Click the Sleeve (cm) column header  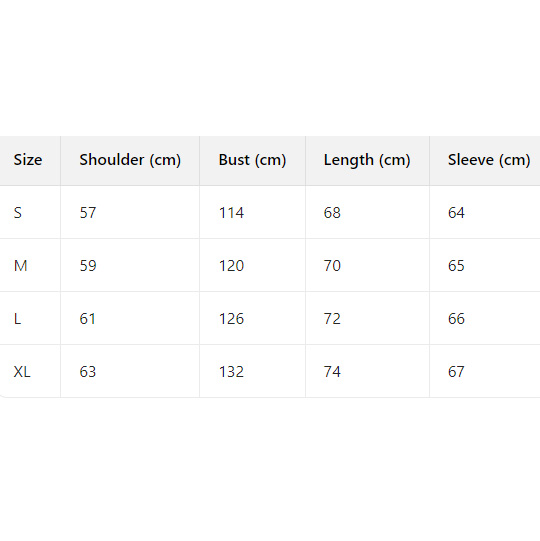[x=489, y=160]
